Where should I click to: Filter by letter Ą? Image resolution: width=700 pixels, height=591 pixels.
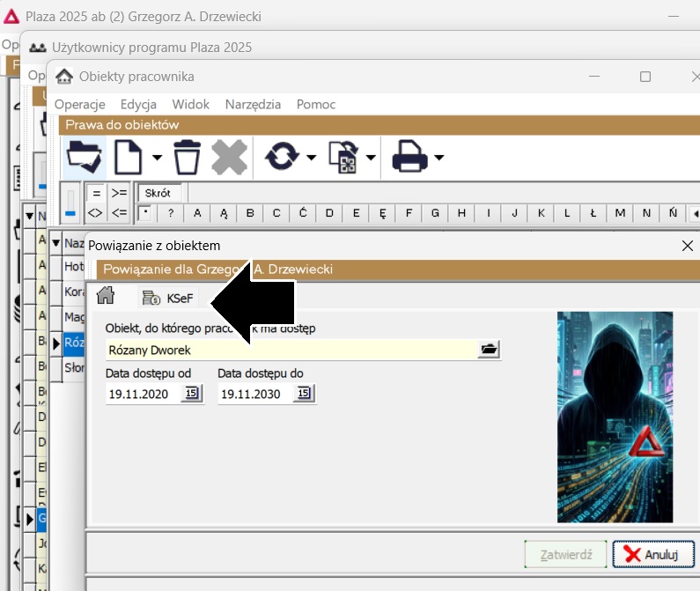224,213
